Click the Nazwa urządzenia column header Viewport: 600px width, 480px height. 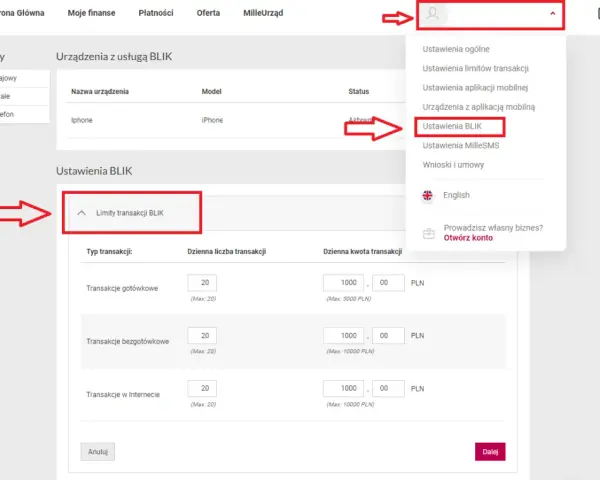click(x=100, y=91)
